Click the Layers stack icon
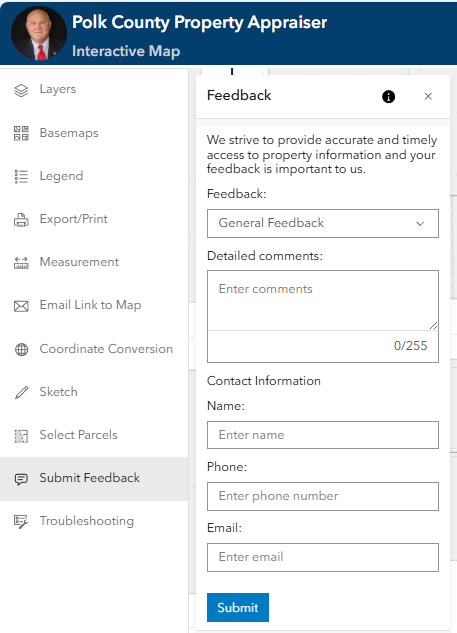This screenshot has width=457, height=633. pyautogui.click(x=21, y=90)
